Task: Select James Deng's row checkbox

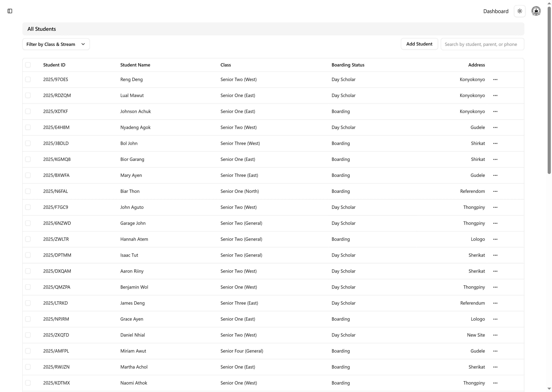Action: [28, 303]
